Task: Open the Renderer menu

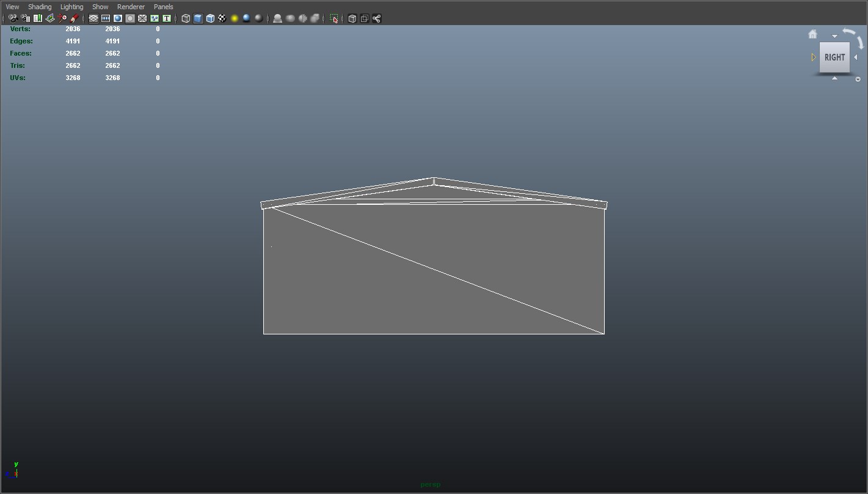Action: pyautogui.click(x=131, y=7)
